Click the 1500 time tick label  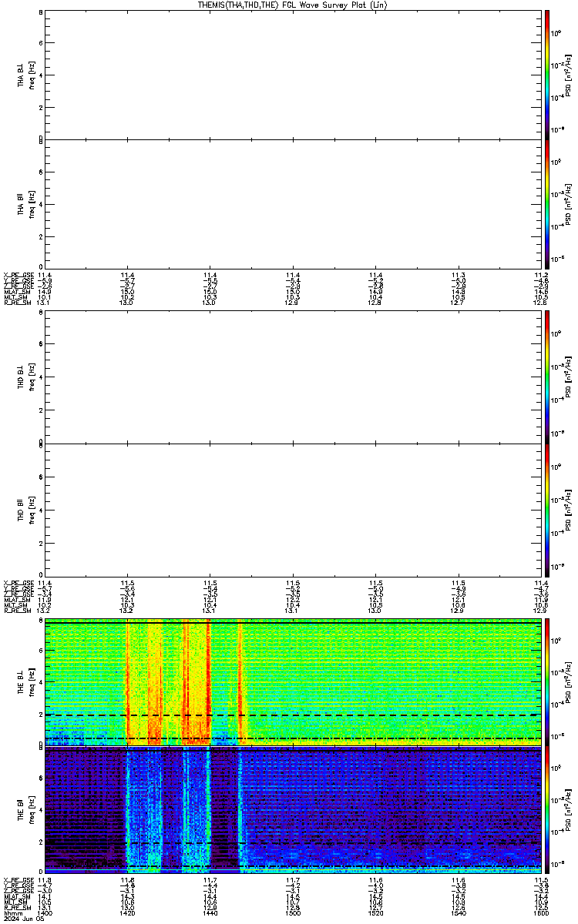pyautogui.click(x=293, y=913)
